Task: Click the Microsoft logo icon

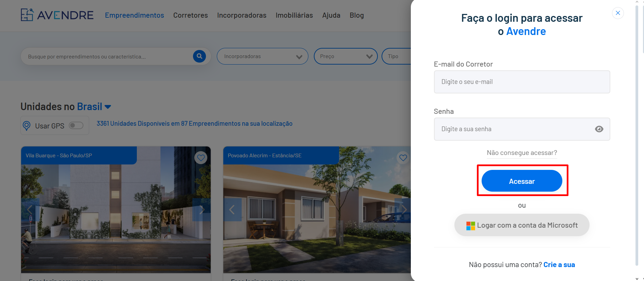Action: coord(470,226)
